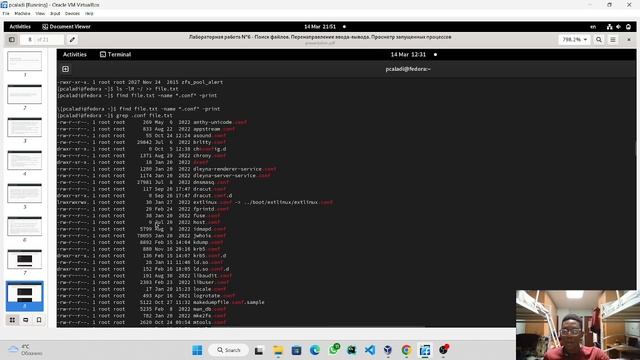This screenshot has width=640, height=360.
Task: Select page 1 thumbnail in sidebar
Action: (24, 61)
